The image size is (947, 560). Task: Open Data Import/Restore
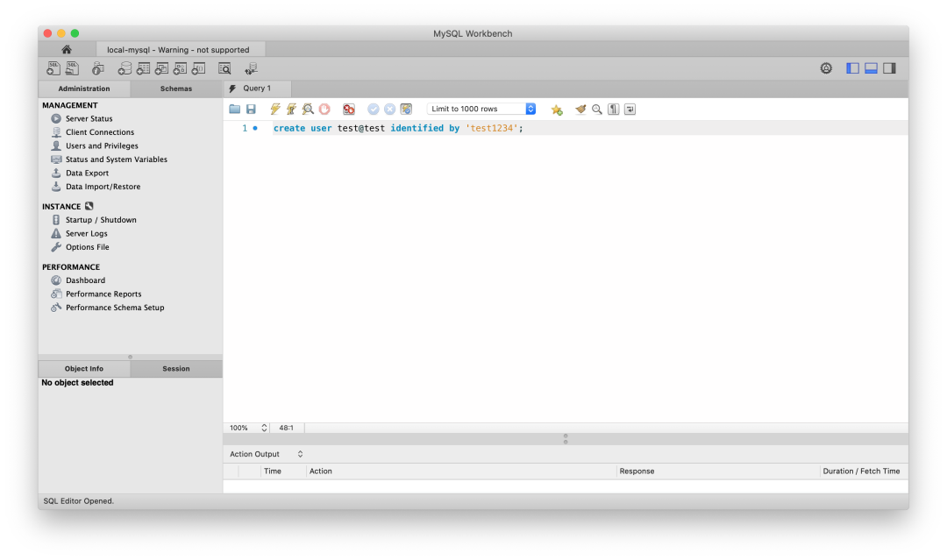pyautogui.click(x=103, y=187)
